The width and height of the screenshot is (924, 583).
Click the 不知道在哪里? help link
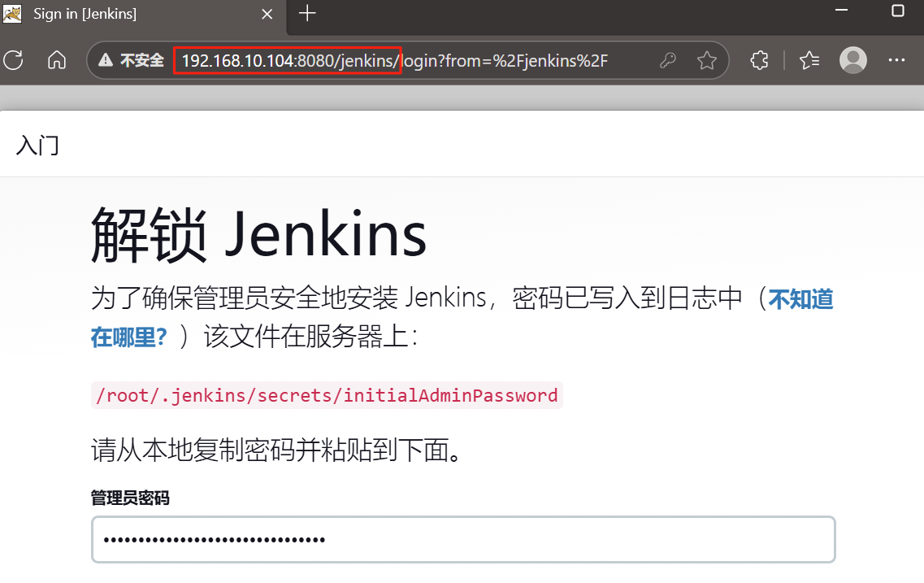click(800, 299)
